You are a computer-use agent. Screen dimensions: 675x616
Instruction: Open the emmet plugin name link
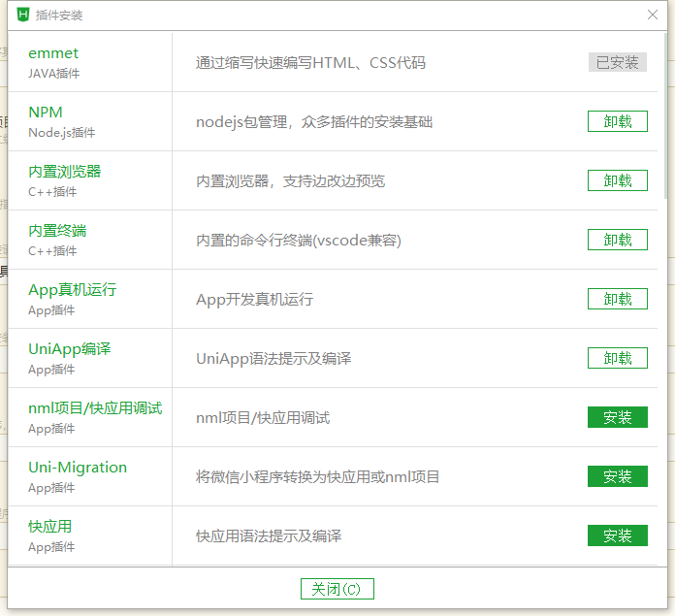point(53,53)
